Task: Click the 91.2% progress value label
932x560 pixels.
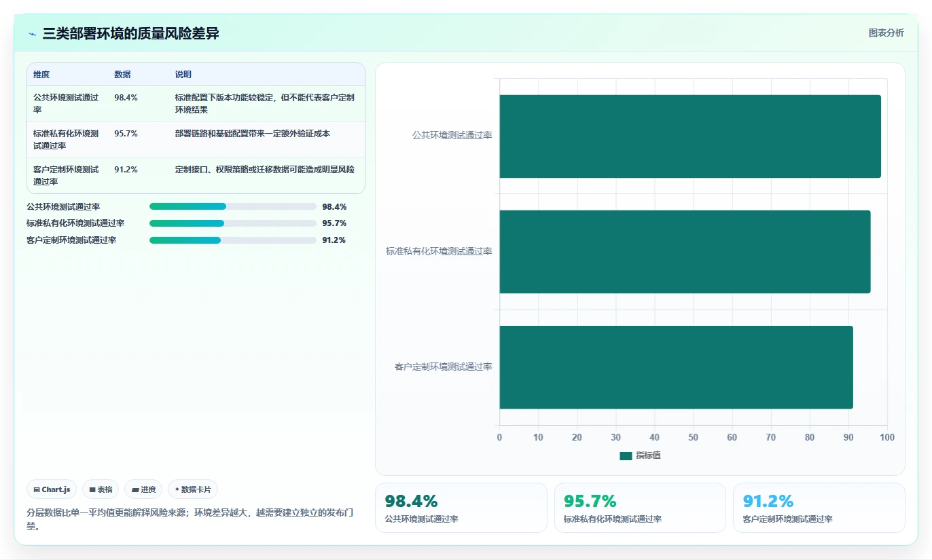Action: tap(334, 240)
